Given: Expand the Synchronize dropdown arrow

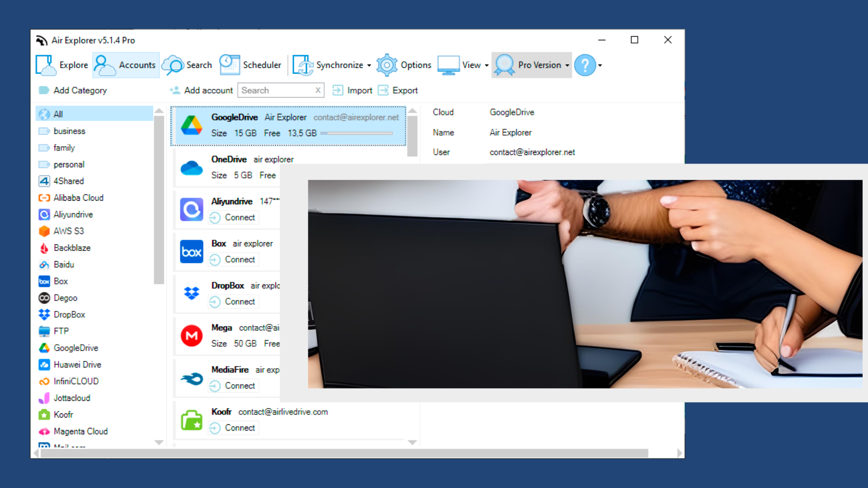Looking at the screenshot, I should point(369,66).
